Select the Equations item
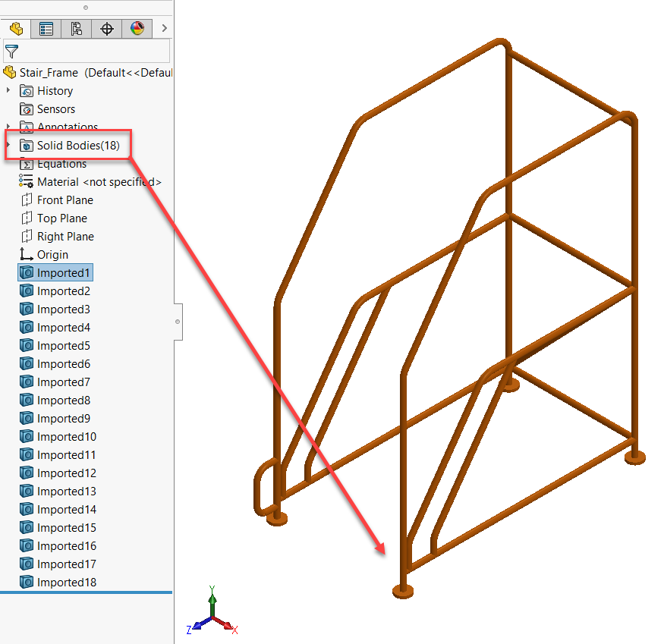The width and height of the screenshot is (664, 644). click(x=53, y=164)
